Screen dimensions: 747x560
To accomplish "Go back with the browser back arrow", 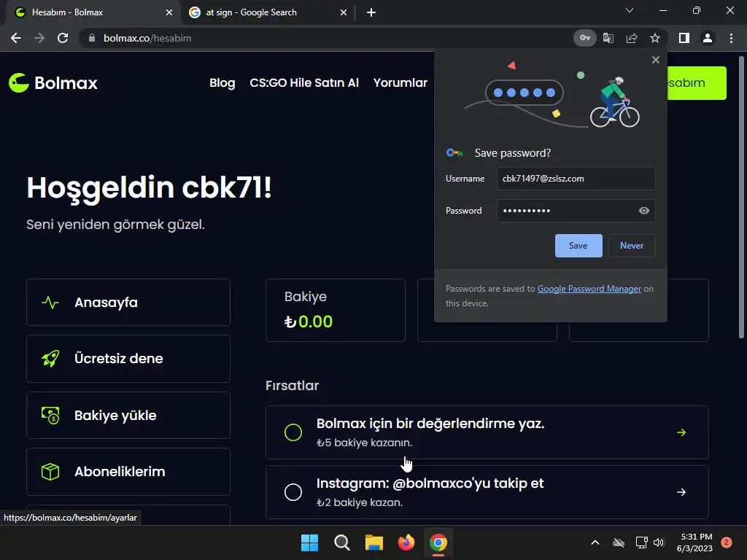I will [x=16, y=38].
